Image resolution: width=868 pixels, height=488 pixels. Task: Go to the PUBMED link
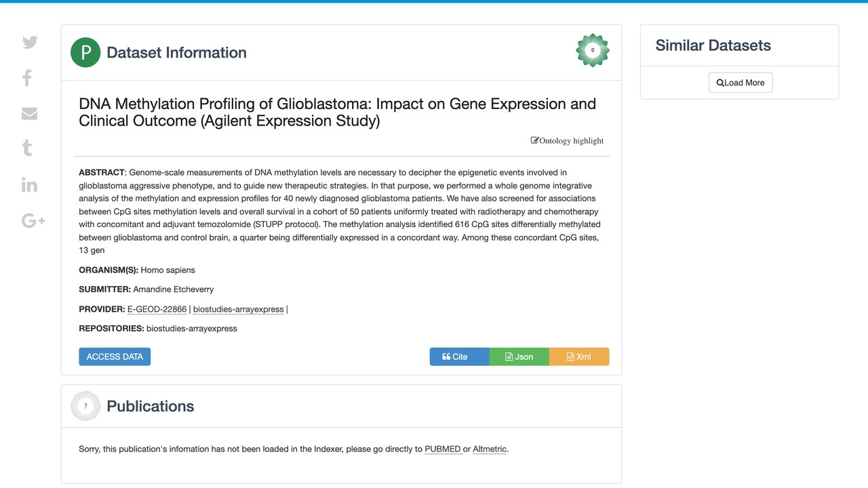tap(443, 449)
